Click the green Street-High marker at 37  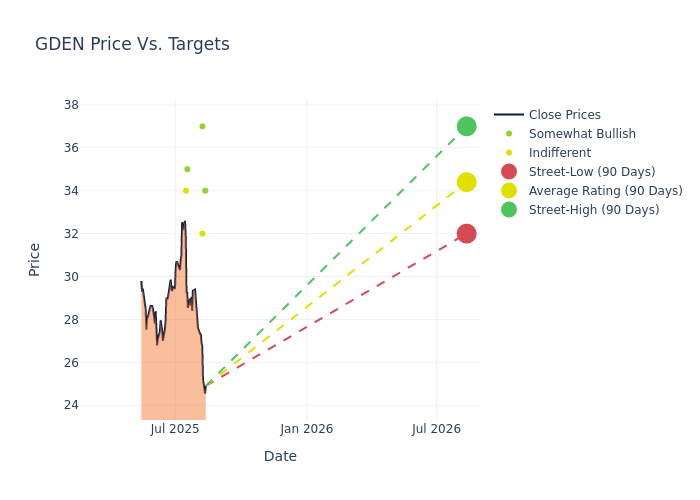point(466,126)
